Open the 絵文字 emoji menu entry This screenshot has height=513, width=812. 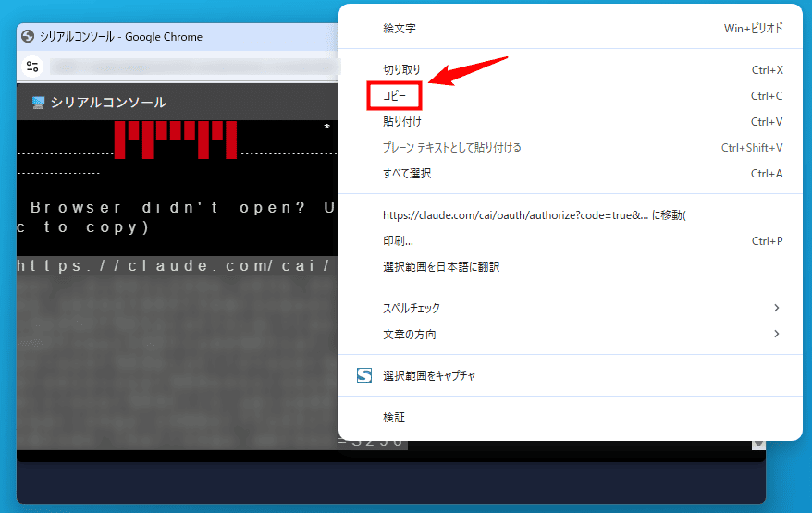(571, 29)
